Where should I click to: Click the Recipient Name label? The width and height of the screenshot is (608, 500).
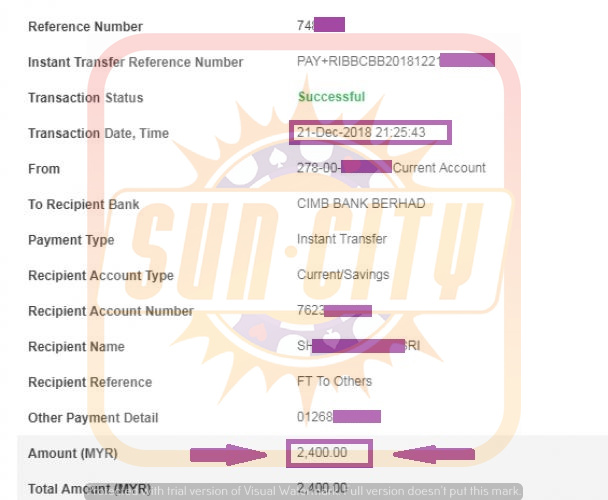pos(76,346)
